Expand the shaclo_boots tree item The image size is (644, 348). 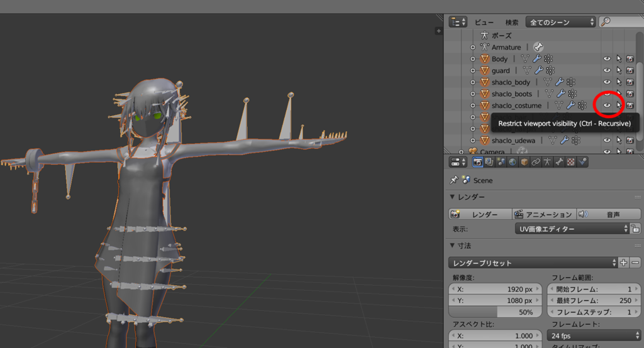point(473,94)
